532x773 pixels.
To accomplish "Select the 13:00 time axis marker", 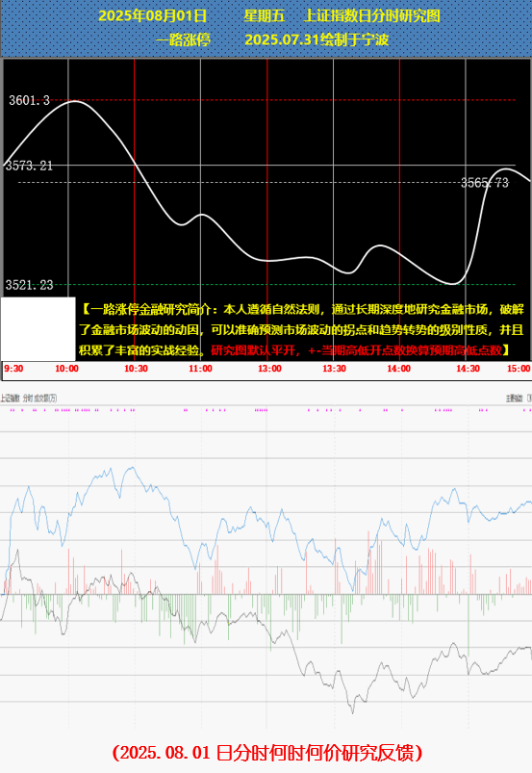I will tap(270, 369).
